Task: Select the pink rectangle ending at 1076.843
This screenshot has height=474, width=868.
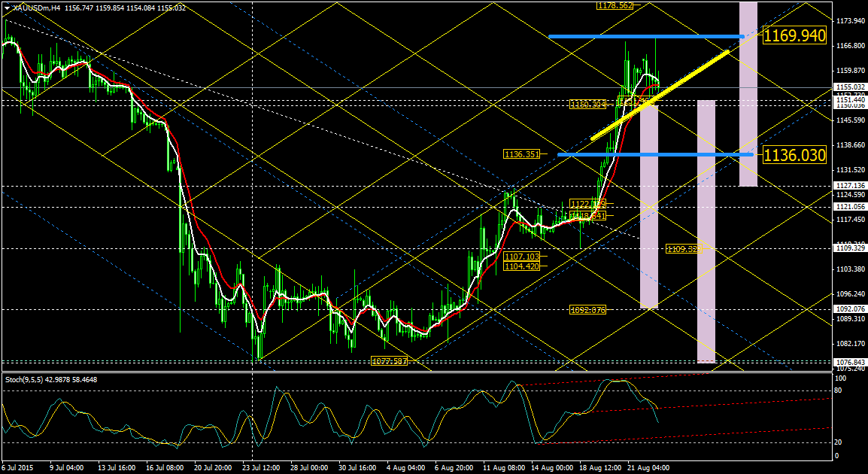Action: (x=706, y=232)
